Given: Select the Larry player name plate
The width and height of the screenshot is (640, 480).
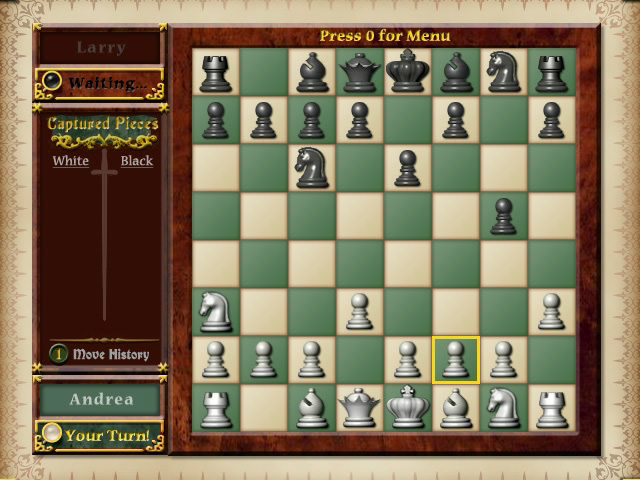Looking at the screenshot, I should click(100, 47).
